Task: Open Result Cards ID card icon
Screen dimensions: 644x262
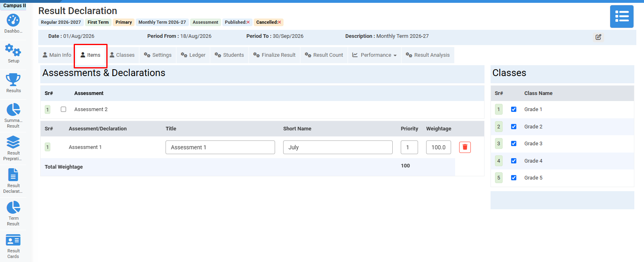Action: point(13,240)
